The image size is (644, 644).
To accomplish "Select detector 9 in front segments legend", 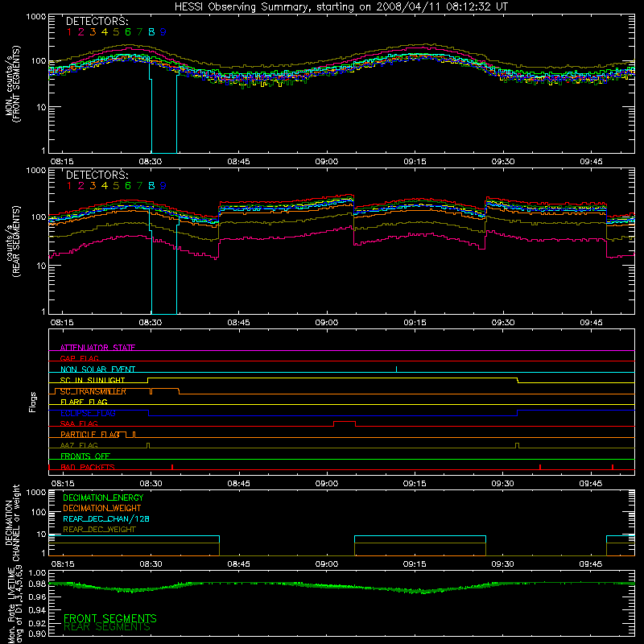I will click(x=163, y=32).
